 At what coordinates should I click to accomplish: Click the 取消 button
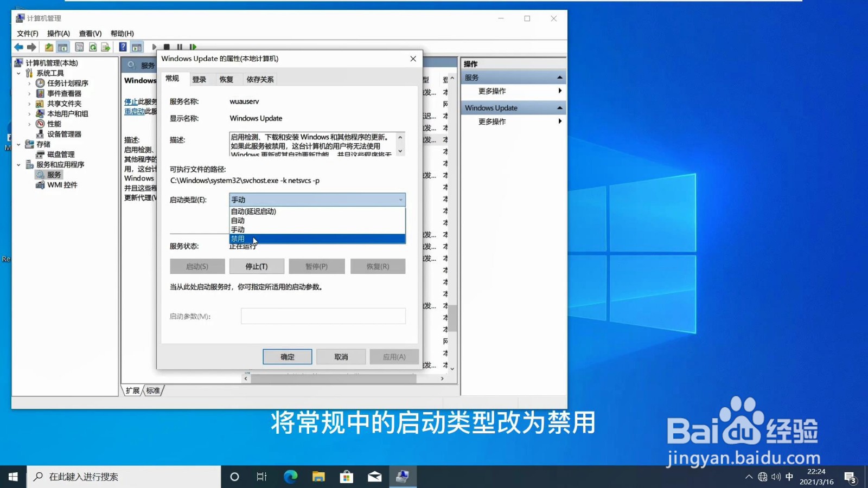coord(341,357)
